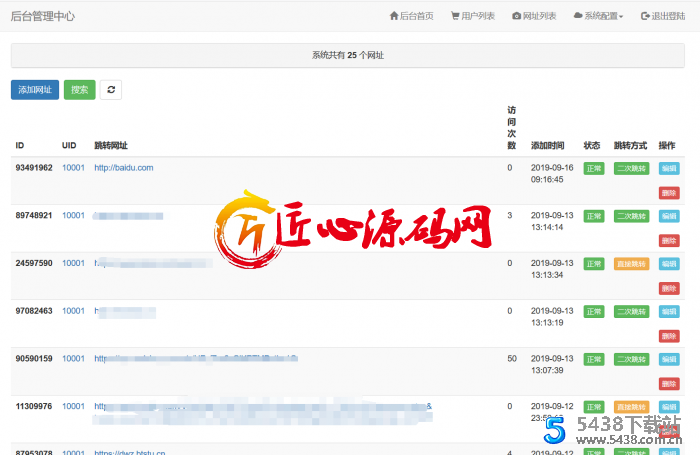The image size is (700, 455).
Task: Click 二次跳转 badge in row 90590159
Action: click(x=631, y=359)
